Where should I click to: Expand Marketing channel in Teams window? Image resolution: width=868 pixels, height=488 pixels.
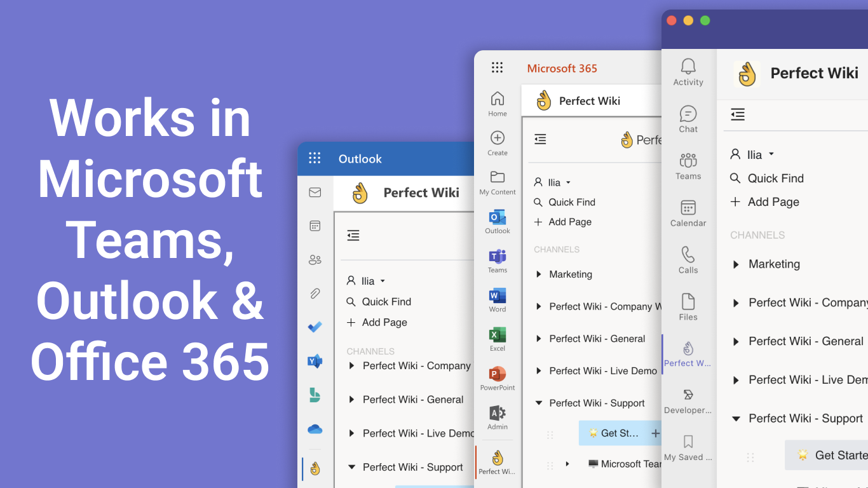(x=736, y=264)
